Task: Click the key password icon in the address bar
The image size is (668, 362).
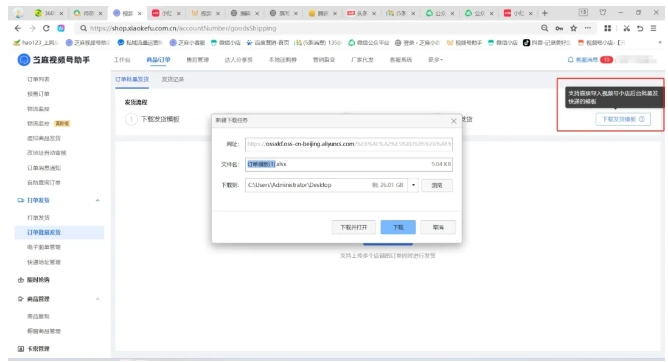Action: (559, 28)
